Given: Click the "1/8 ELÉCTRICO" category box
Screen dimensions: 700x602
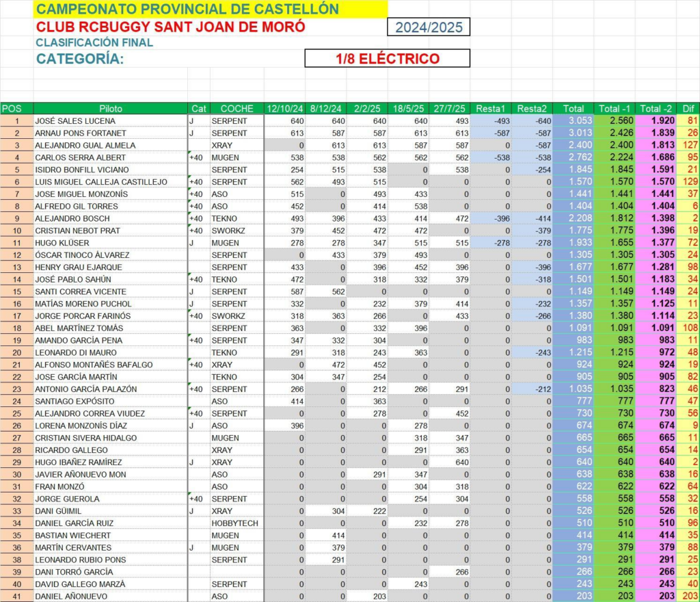Looking at the screenshot, I should pyautogui.click(x=388, y=59).
